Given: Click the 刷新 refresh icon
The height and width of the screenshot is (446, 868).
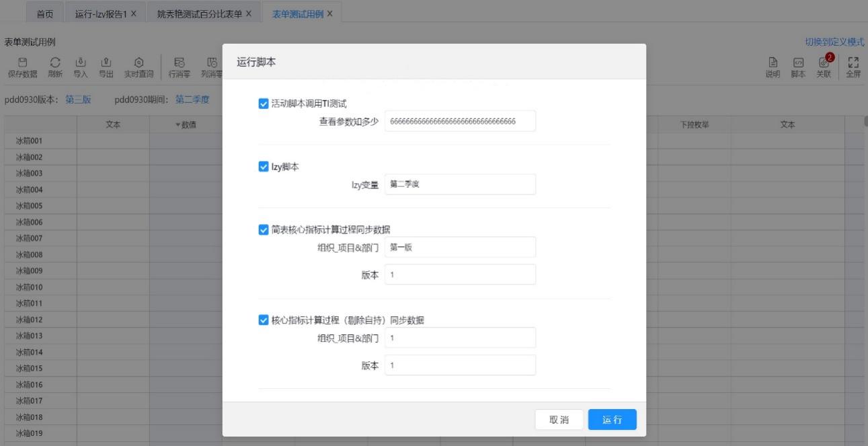Looking at the screenshot, I should (x=55, y=63).
